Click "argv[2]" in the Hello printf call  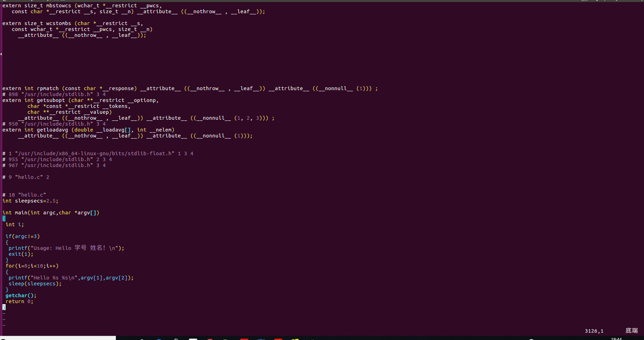[117, 278]
